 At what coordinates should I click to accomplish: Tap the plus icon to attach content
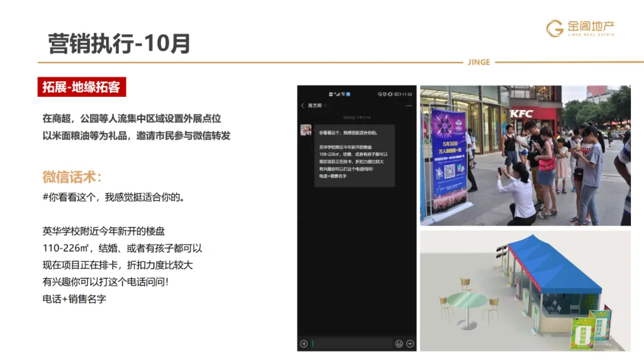[x=409, y=343]
